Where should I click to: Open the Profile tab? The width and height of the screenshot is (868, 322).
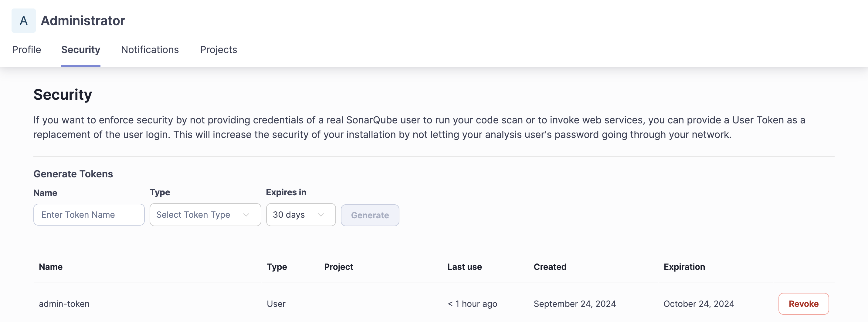pyautogui.click(x=26, y=49)
